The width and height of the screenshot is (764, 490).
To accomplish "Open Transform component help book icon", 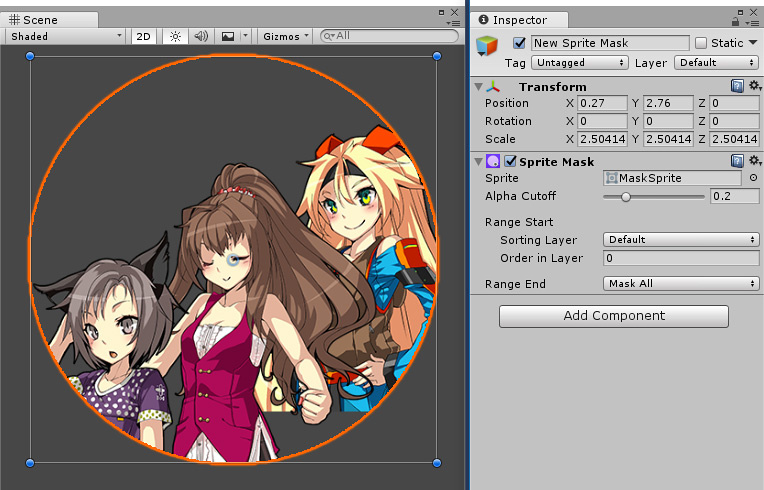I will (x=737, y=87).
